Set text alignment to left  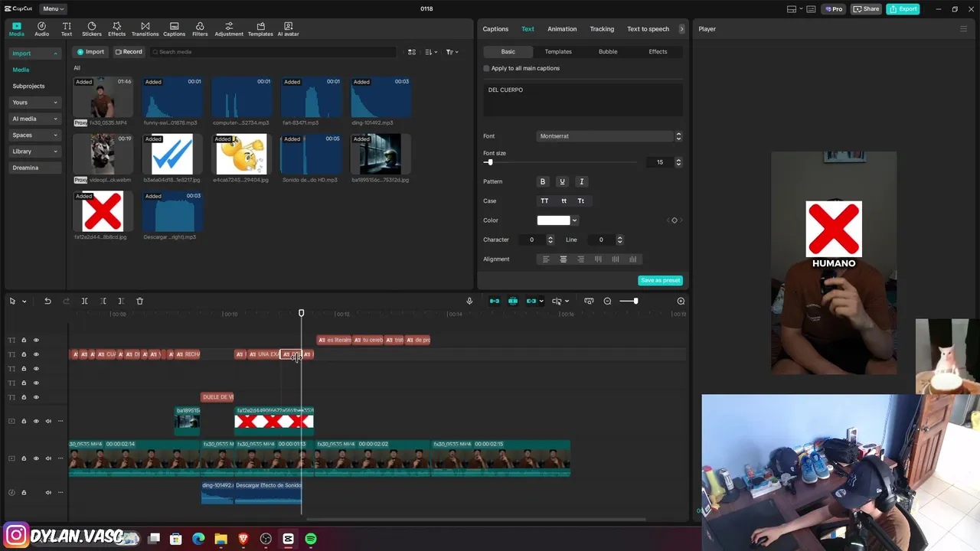(x=546, y=259)
